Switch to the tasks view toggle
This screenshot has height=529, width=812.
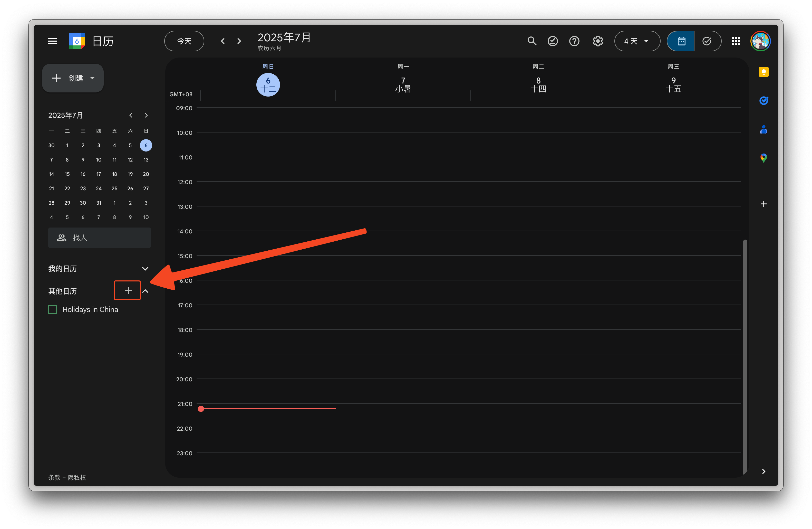pos(707,41)
